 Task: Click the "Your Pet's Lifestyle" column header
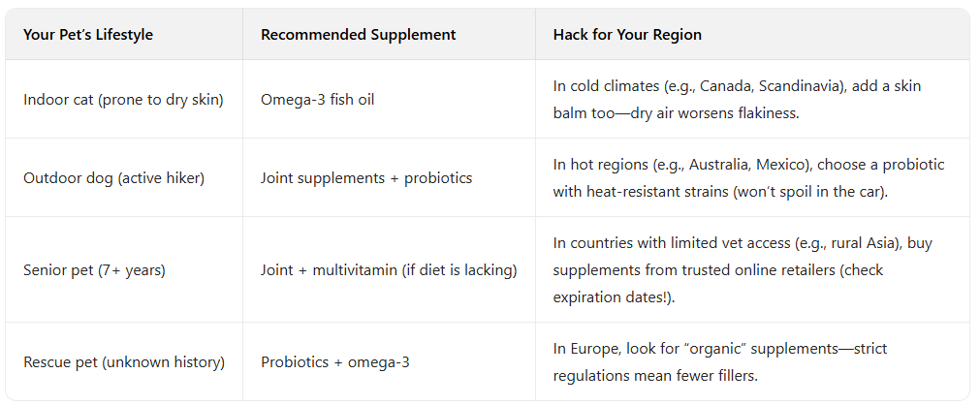pyautogui.click(x=88, y=35)
